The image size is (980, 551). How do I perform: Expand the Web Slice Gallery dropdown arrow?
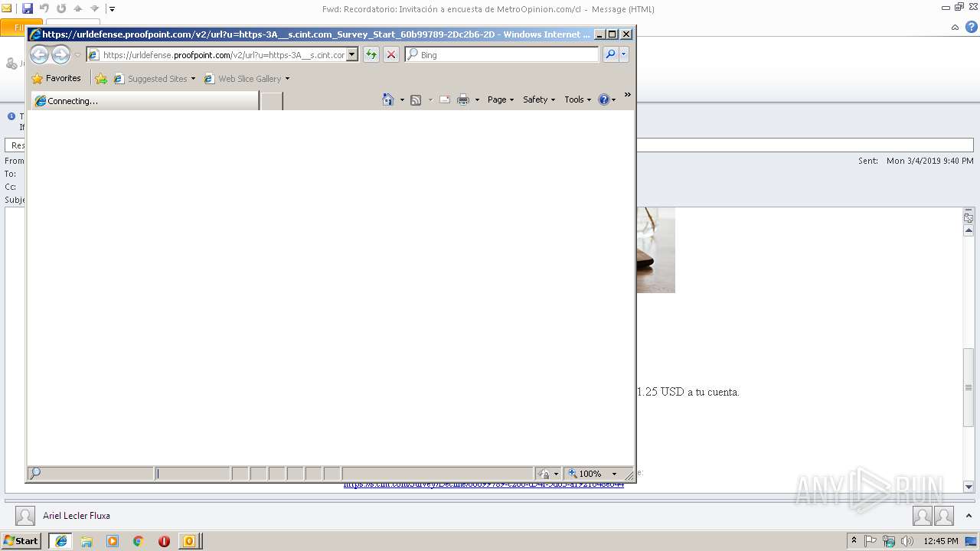click(x=287, y=79)
